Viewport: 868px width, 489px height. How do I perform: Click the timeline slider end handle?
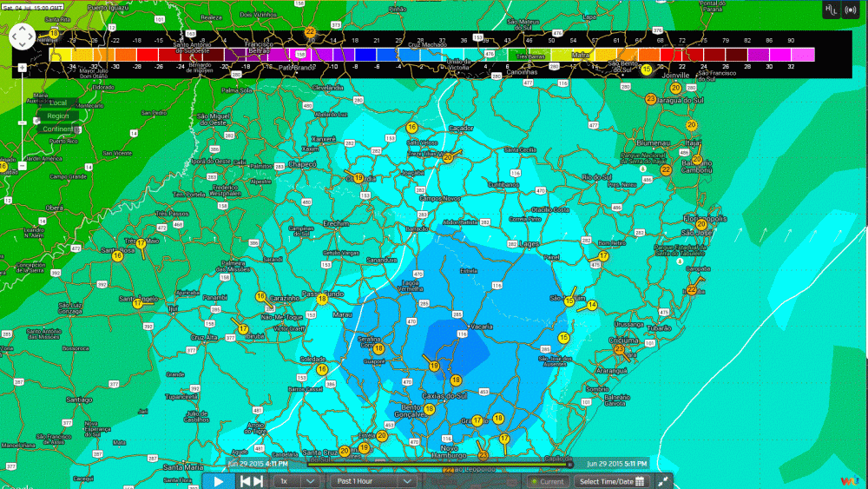[x=569, y=464]
